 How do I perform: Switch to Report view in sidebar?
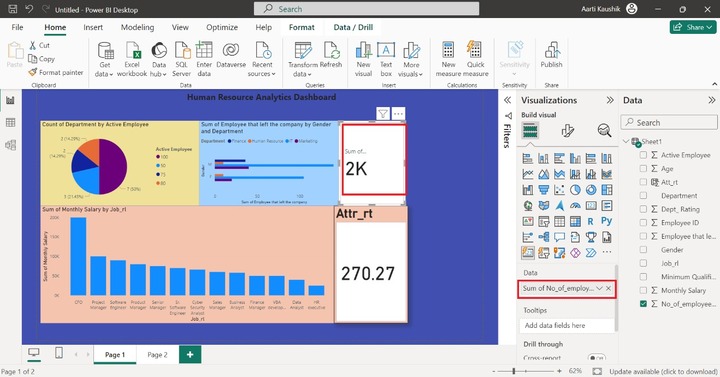(x=10, y=100)
